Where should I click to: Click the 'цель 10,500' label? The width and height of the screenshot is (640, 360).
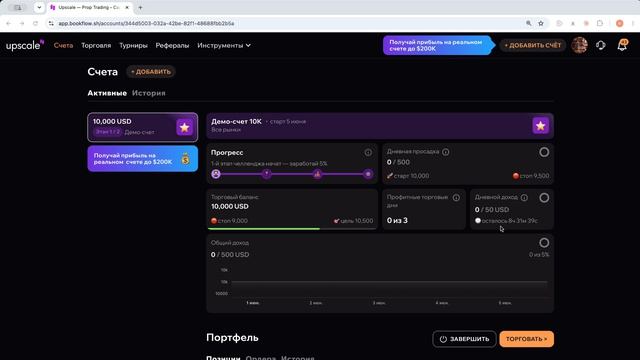tap(353, 221)
